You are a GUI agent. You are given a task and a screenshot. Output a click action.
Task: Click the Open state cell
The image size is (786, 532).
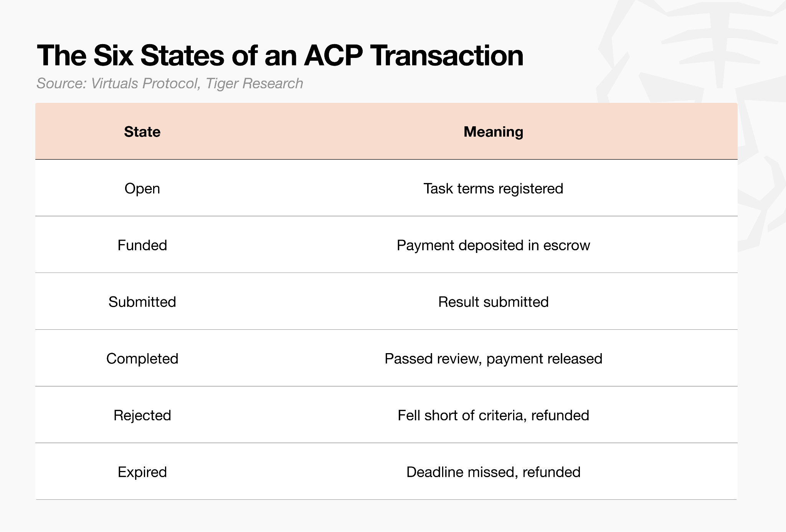coord(142,188)
